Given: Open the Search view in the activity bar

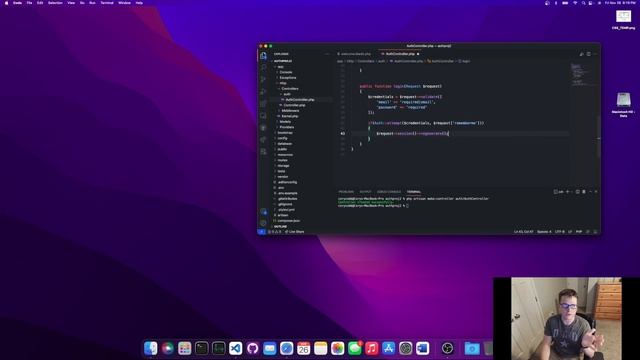Looking at the screenshot, I should tap(263, 67).
